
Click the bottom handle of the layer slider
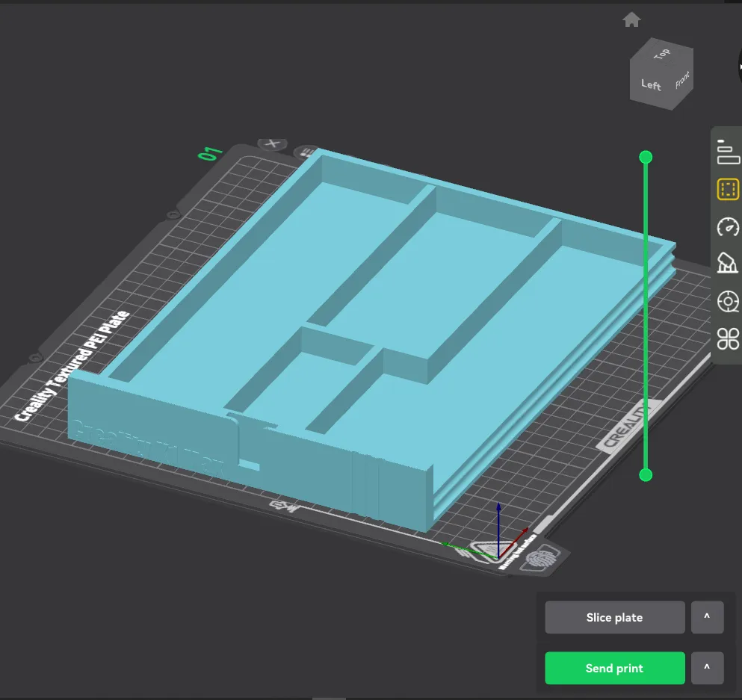click(x=646, y=475)
